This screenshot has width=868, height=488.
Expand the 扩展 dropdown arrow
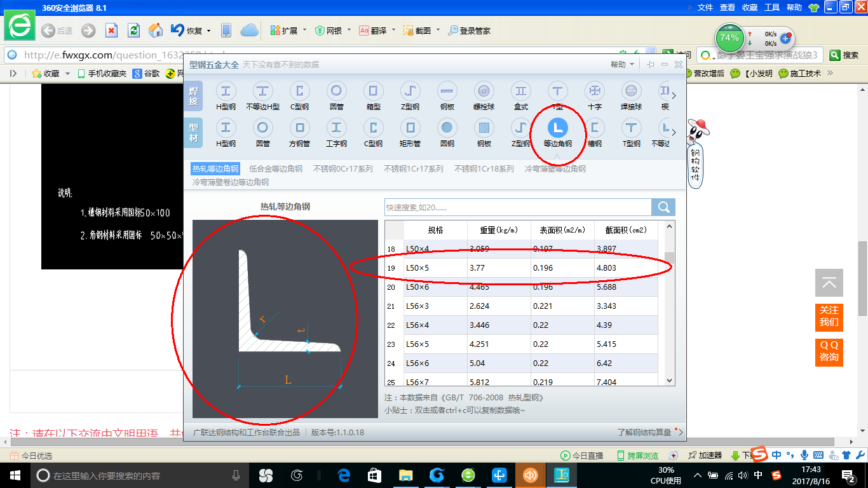pos(304,30)
